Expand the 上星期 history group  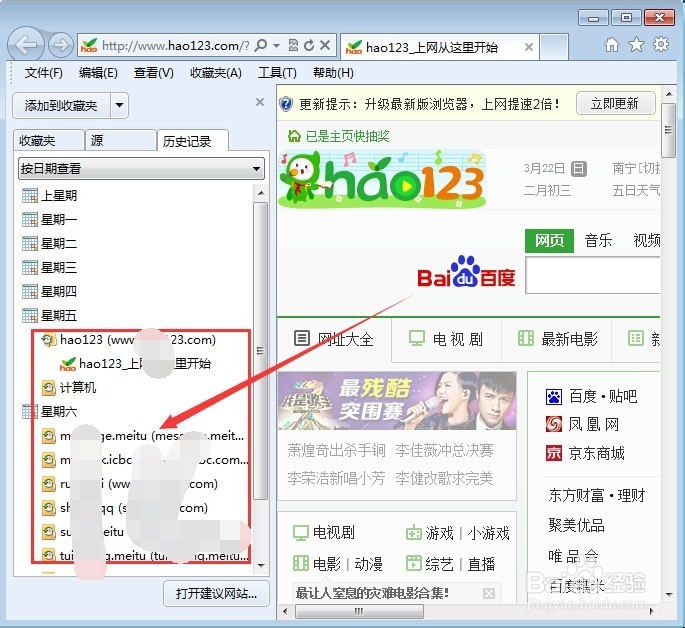50,195
